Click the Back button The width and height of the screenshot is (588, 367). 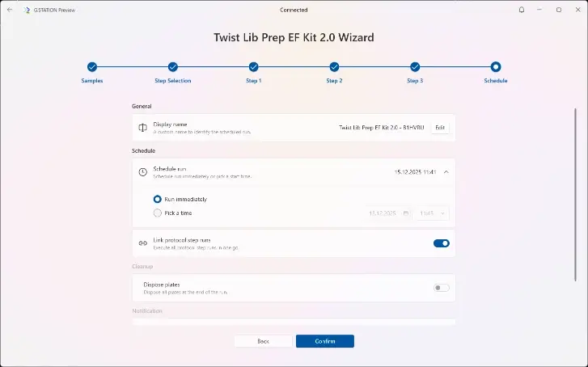[263, 341]
